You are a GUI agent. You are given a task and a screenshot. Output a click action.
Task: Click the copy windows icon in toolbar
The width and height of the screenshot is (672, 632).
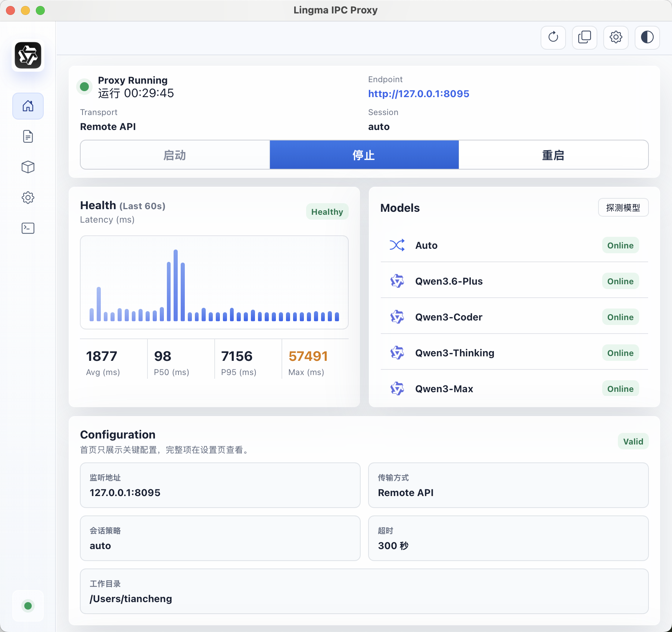pyautogui.click(x=585, y=37)
